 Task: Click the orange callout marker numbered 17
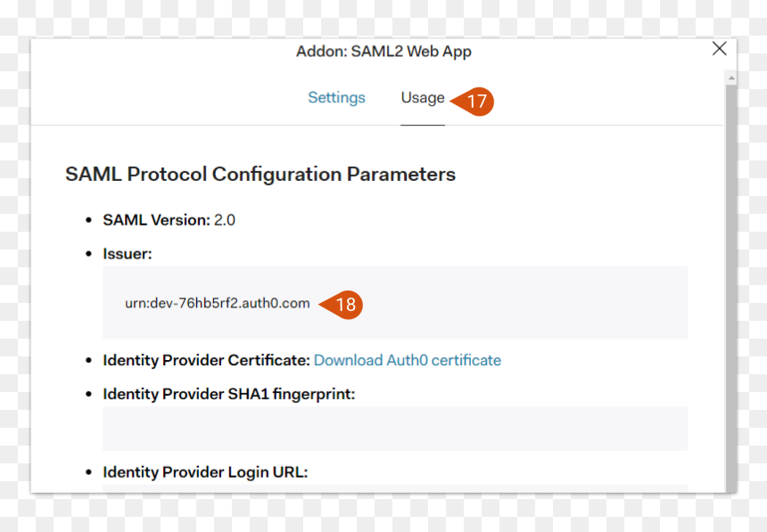tap(473, 102)
